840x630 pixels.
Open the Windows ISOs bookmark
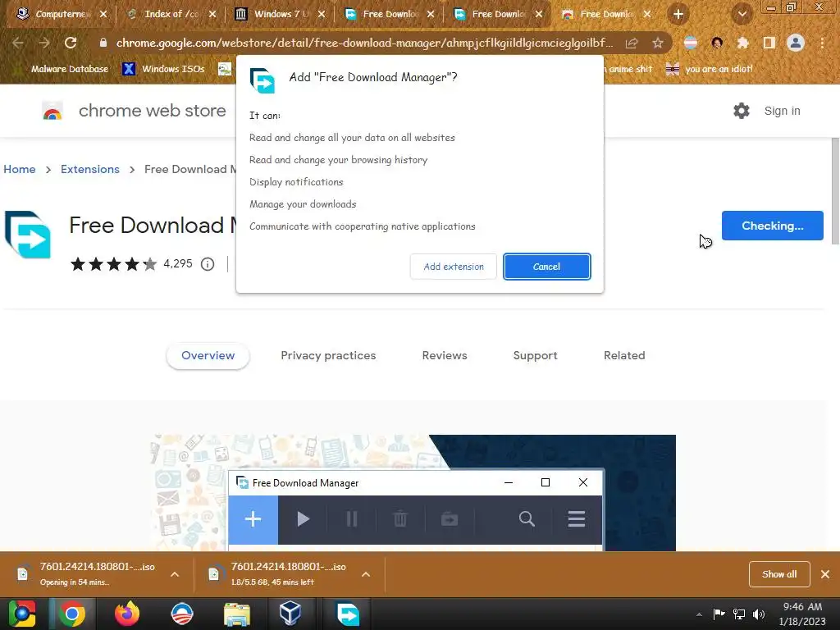tap(164, 69)
